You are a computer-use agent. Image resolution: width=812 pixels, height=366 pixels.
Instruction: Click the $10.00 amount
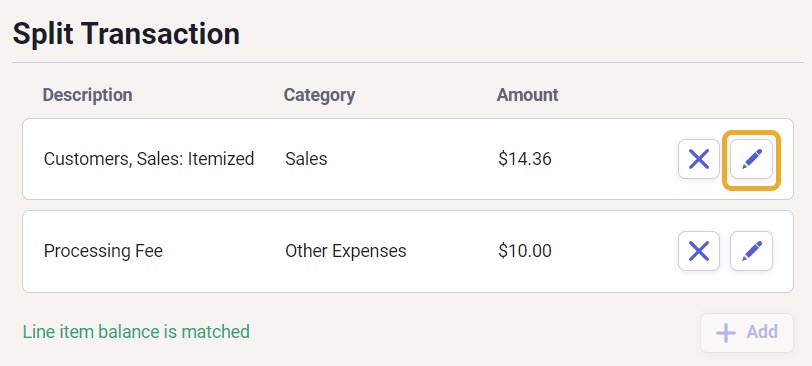(x=525, y=251)
